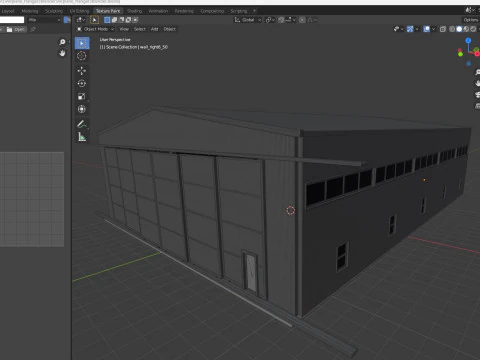Toggle X-ray view button

(443, 29)
